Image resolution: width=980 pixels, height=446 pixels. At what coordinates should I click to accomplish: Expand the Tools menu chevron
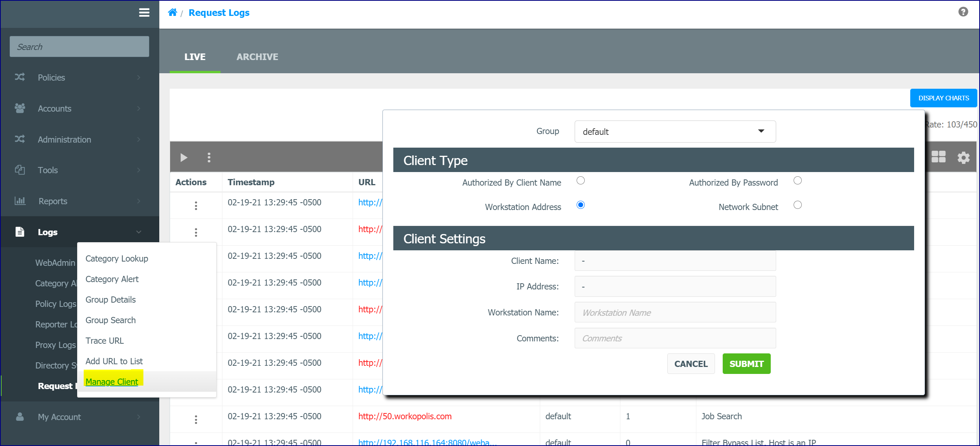tap(139, 170)
